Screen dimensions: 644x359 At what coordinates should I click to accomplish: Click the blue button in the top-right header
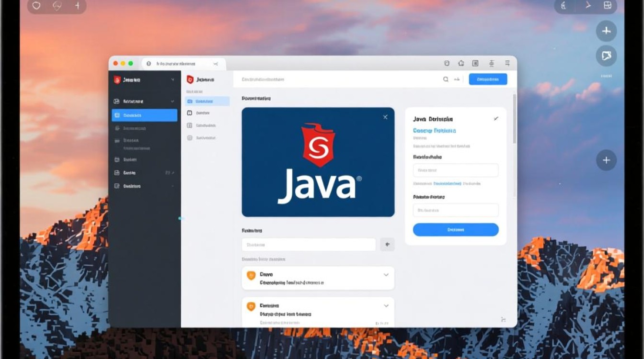[x=488, y=79]
